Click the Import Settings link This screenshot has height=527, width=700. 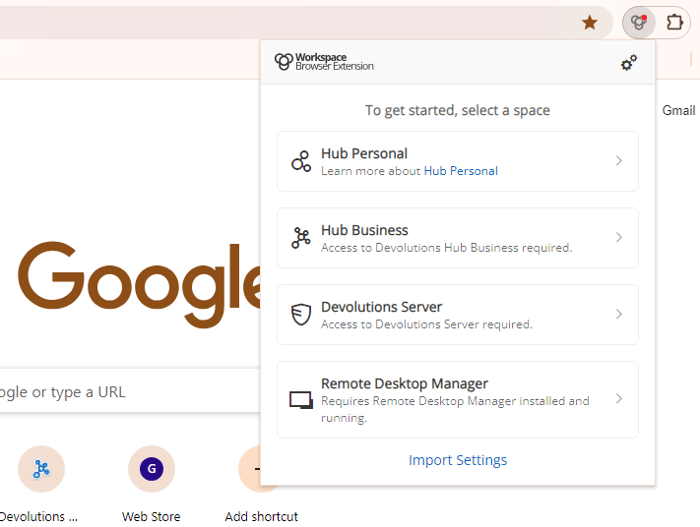click(x=458, y=460)
